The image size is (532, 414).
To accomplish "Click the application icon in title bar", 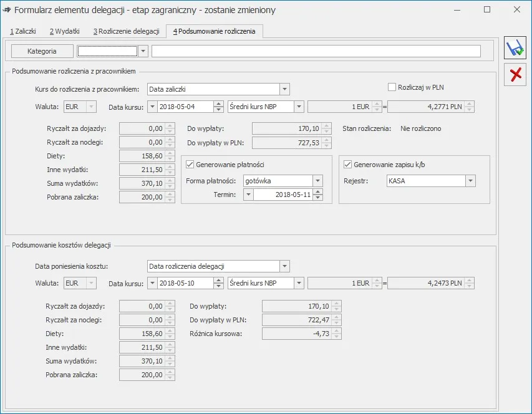I will click(6, 10).
